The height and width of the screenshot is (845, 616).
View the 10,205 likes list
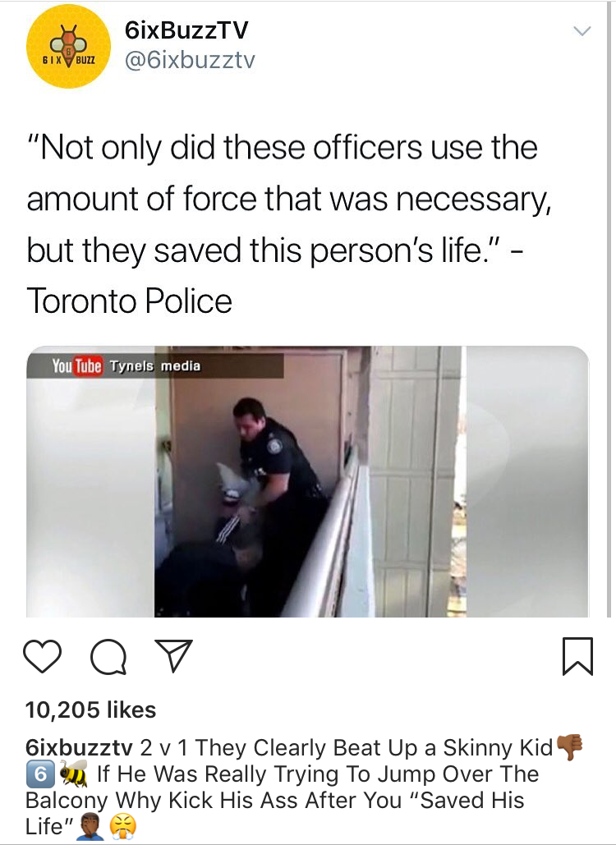pyautogui.click(x=90, y=710)
